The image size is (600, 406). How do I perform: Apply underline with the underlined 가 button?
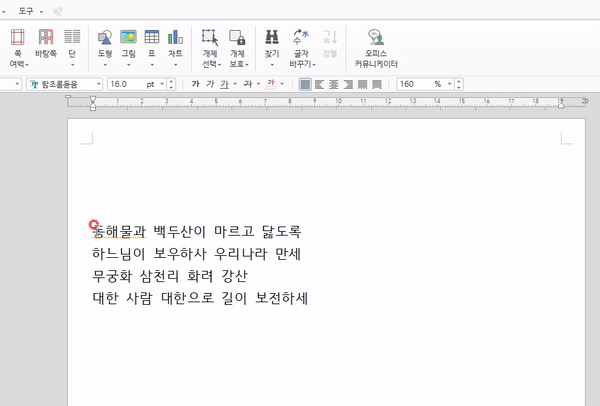pos(224,84)
